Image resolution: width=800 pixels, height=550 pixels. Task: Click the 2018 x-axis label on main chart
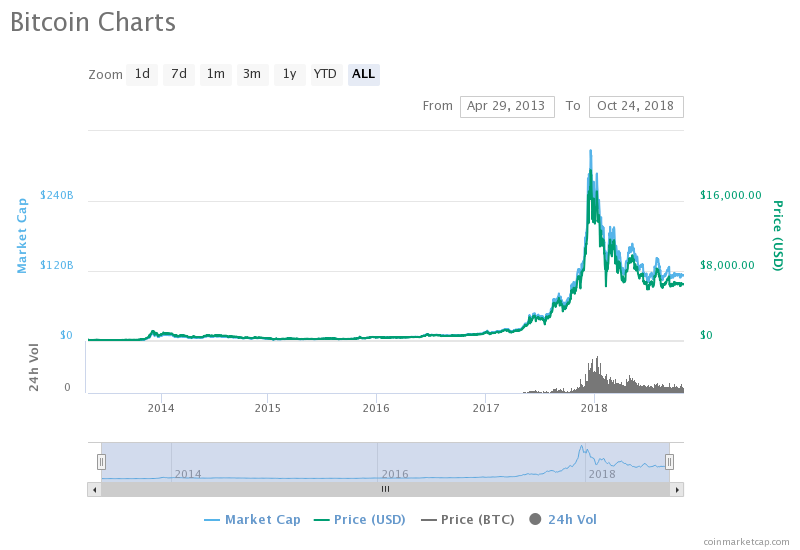pyautogui.click(x=594, y=408)
